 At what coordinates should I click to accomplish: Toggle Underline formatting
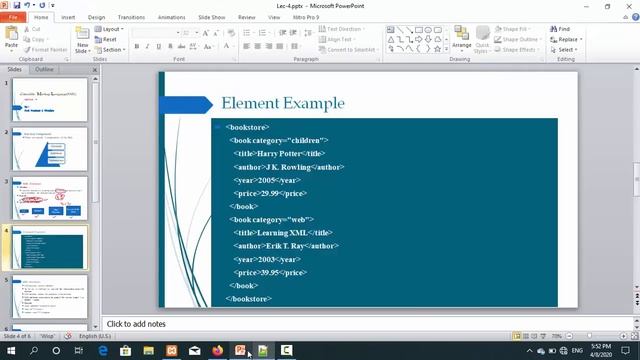click(x=158, y=46)
